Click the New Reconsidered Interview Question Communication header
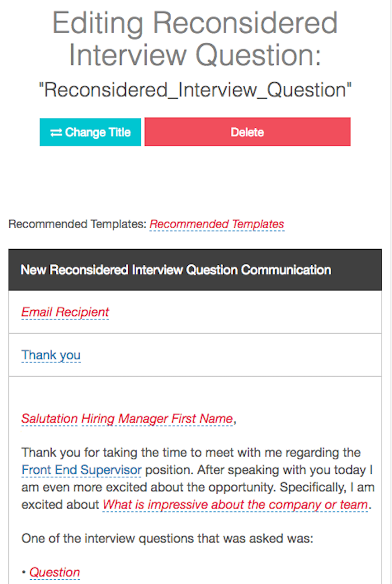 tap(176, 270)
